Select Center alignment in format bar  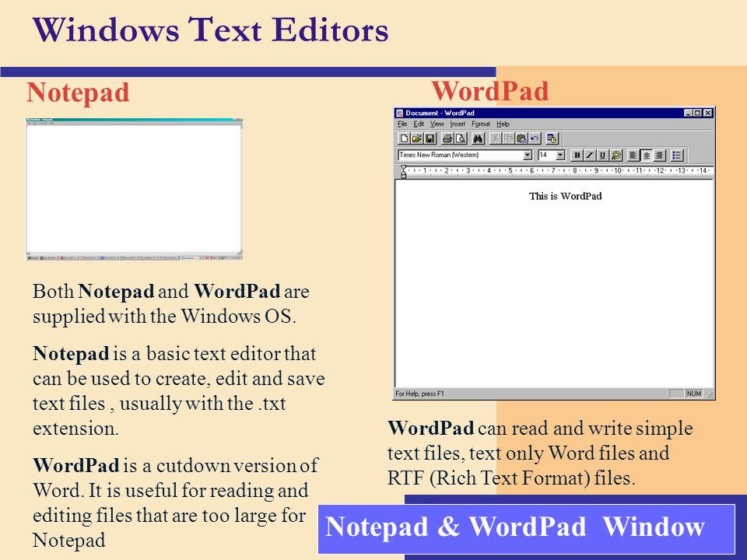click(x=647, y=156)
